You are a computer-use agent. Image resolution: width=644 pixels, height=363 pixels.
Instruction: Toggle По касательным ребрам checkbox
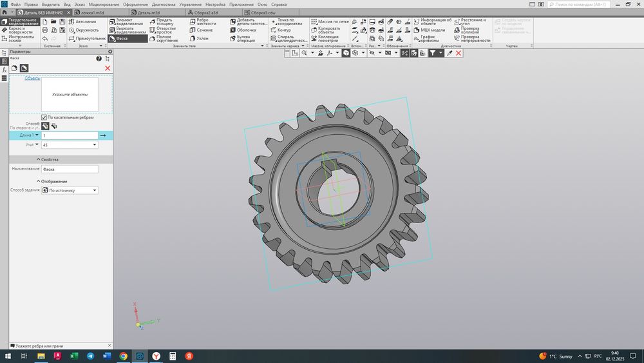pos(44,117)
